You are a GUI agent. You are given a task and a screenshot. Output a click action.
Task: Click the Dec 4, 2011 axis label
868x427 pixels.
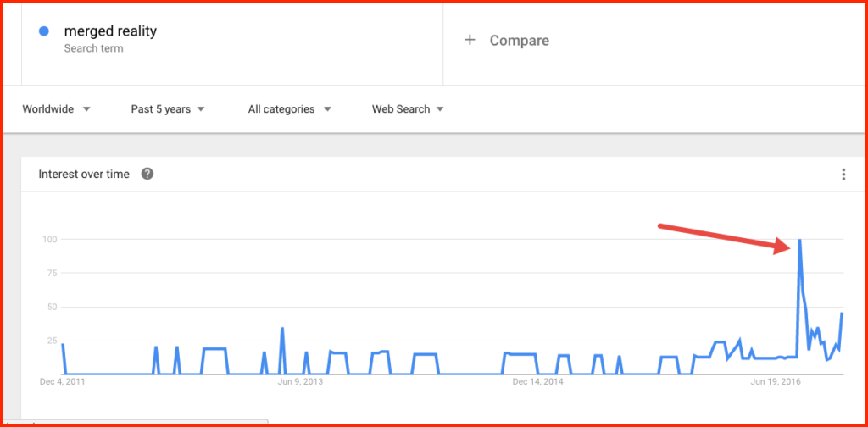tap(63, 381)
